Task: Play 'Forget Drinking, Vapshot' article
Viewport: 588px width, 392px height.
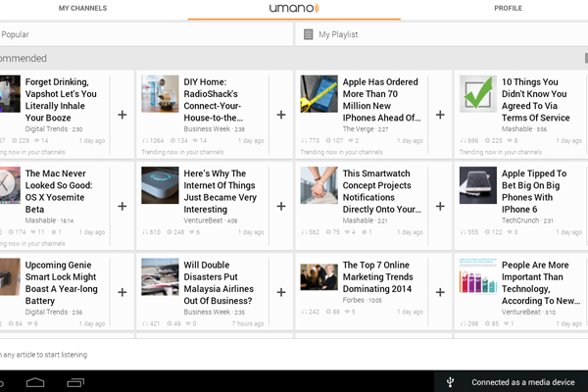Action: [61, 100]
